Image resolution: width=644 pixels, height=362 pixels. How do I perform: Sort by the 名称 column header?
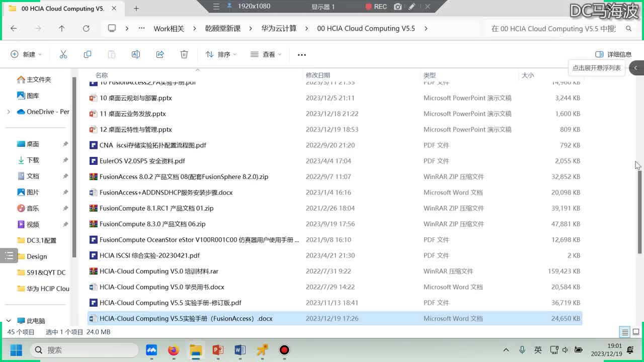click(102, 75)
